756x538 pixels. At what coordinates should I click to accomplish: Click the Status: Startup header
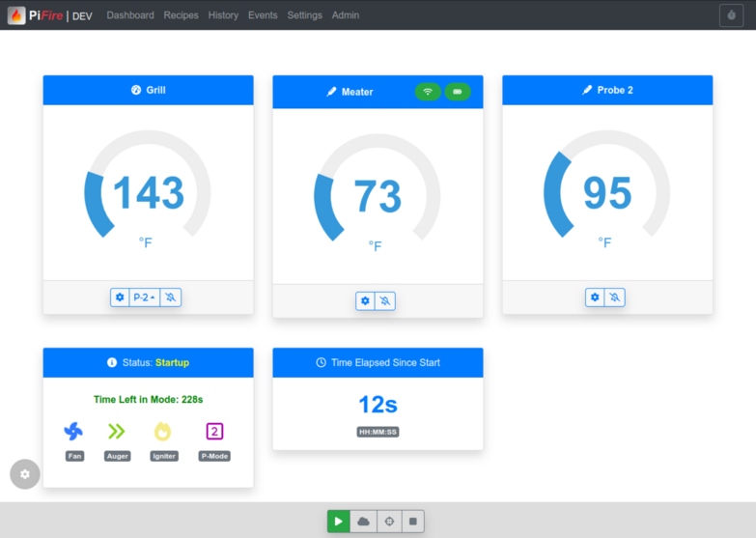point(148,362)
